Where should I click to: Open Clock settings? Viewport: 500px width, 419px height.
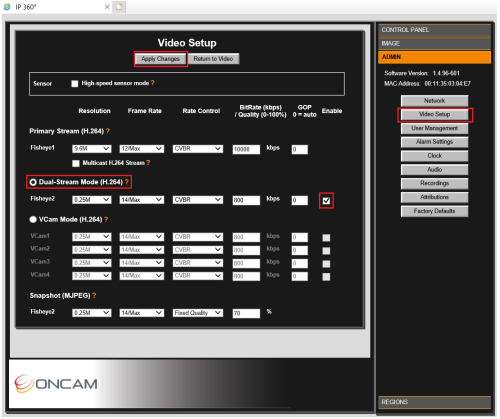[x=434, y=156]
